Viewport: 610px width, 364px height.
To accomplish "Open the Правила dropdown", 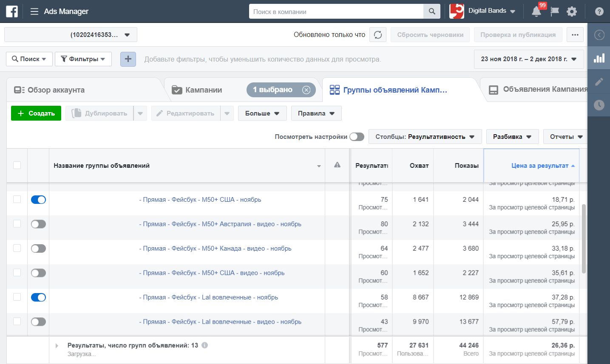I will pos(316,113).
